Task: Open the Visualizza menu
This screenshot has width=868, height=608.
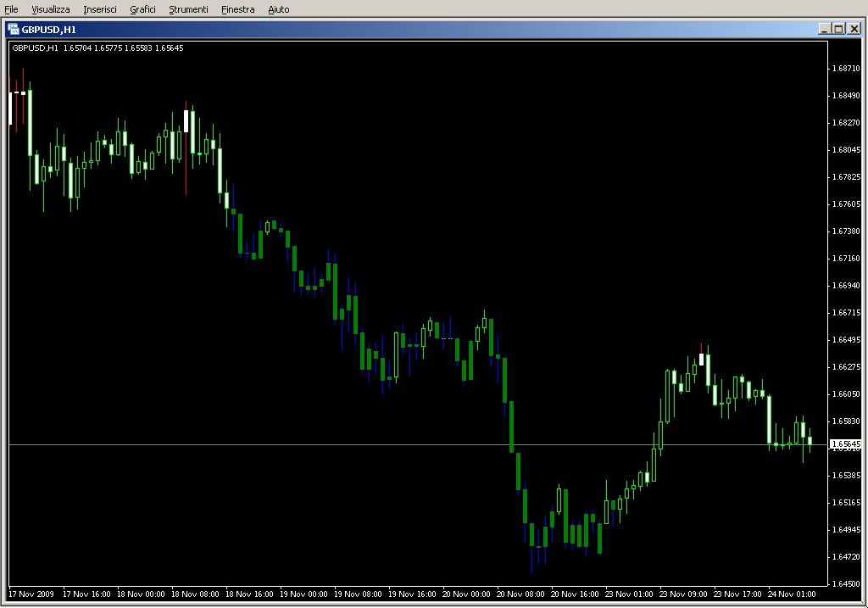Action: pyautogui.click(x=50, y=9)
